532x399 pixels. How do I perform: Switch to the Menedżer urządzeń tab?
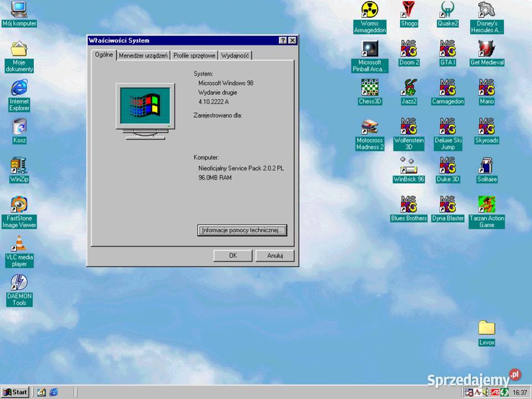(143, 55)
